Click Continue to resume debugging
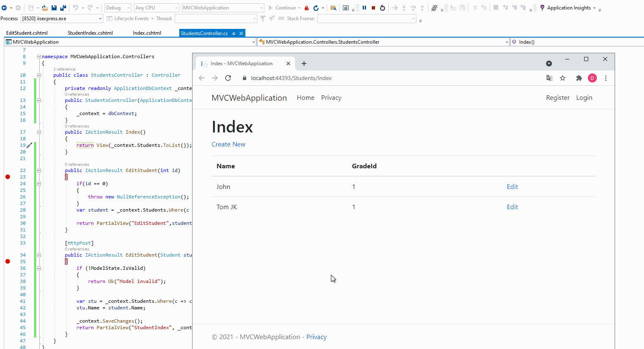The width and height of the screenshot is (644, 349). click(285, 7)
